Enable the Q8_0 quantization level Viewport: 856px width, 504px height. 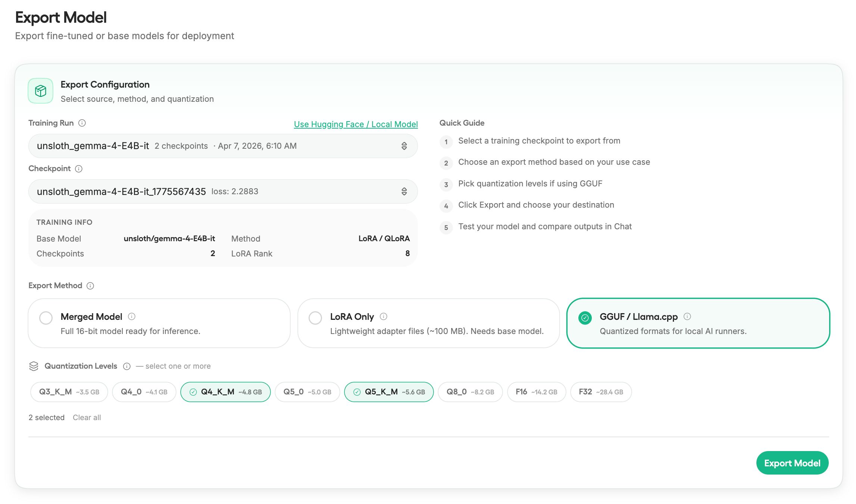tap(470, 392)
